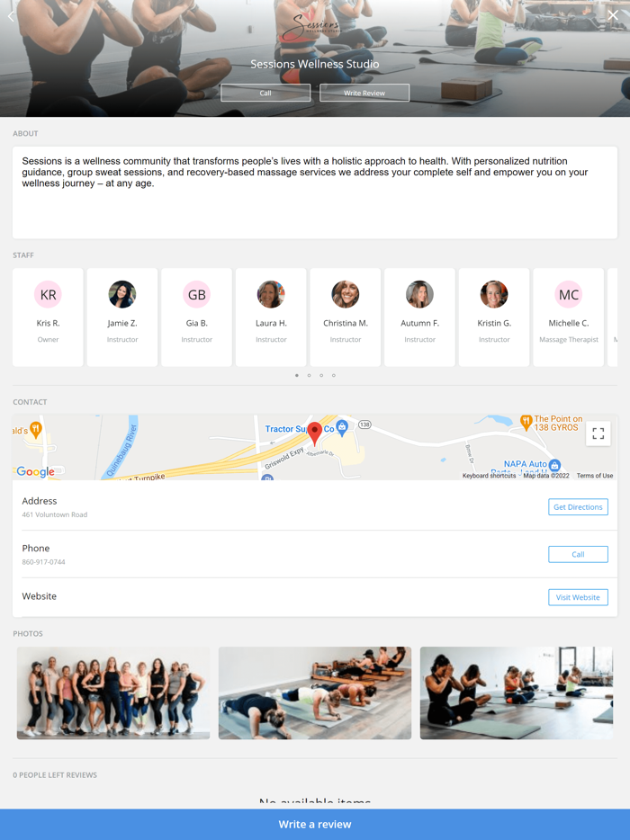Click Get Directions button
Image resolution: width=630 pixels, height=840 pixels.
coord(578,506)
